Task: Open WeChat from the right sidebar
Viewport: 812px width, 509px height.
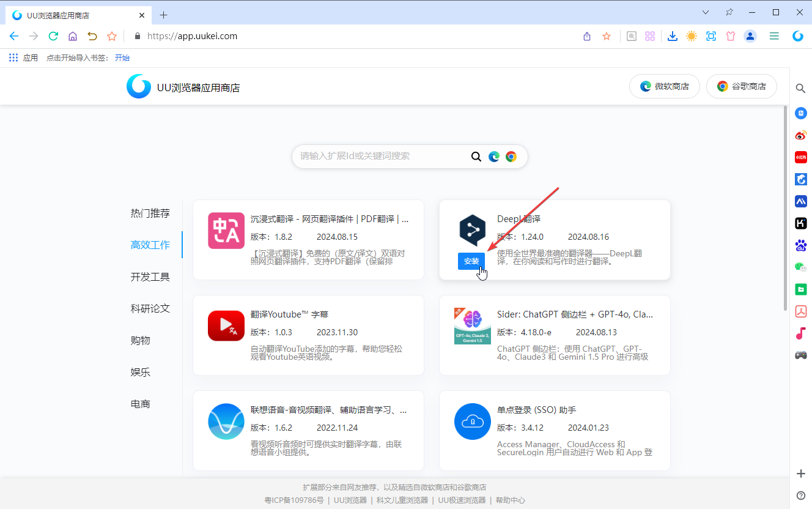Action: point(800,267)
